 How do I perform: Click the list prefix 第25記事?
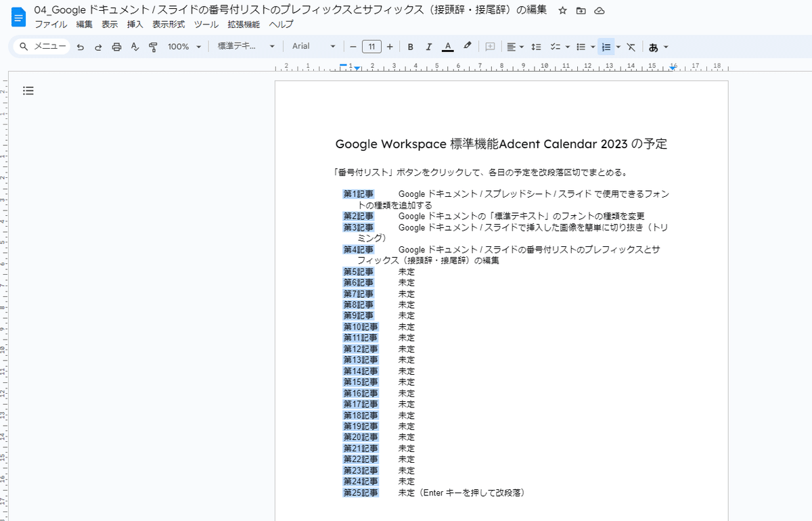click(361, 493)
